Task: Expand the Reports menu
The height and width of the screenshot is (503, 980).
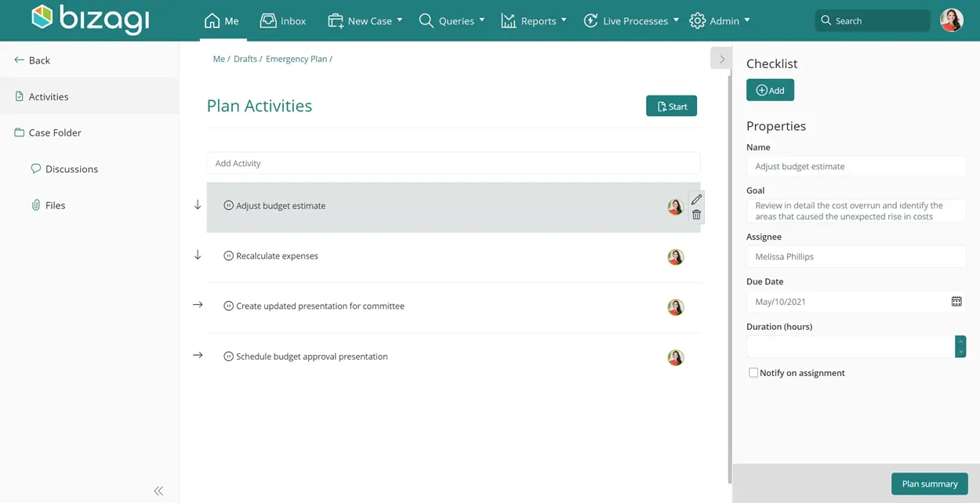Action: (533, 20)
